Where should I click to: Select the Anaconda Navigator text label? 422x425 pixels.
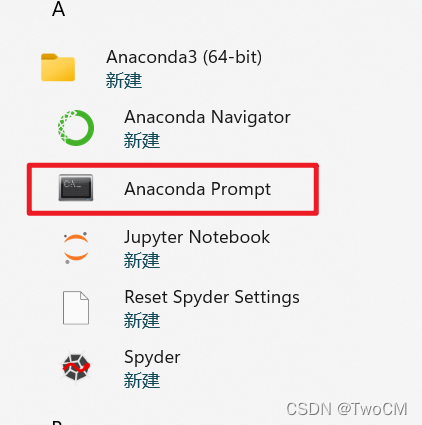coord(207,117)
